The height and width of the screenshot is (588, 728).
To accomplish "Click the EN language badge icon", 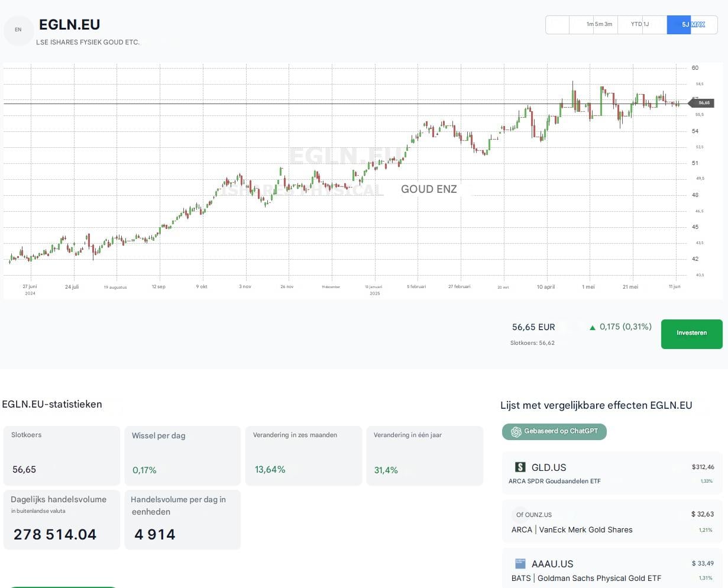I will click(18, 30).
